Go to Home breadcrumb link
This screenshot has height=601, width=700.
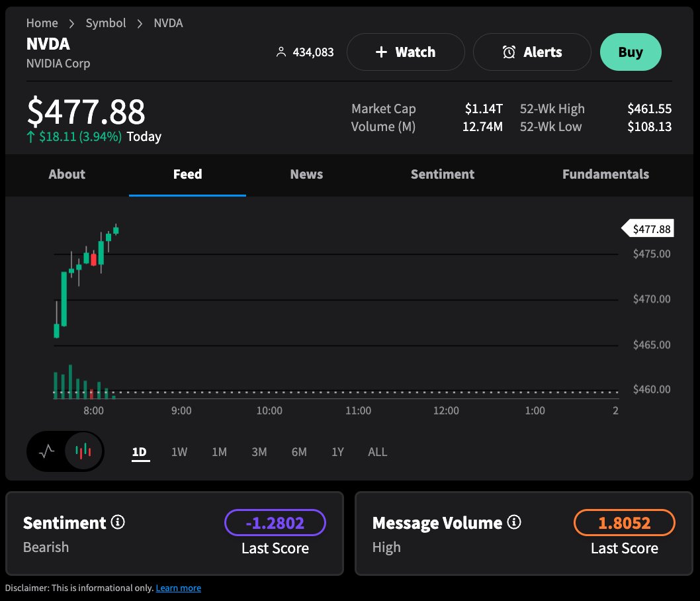click(42, 23)
